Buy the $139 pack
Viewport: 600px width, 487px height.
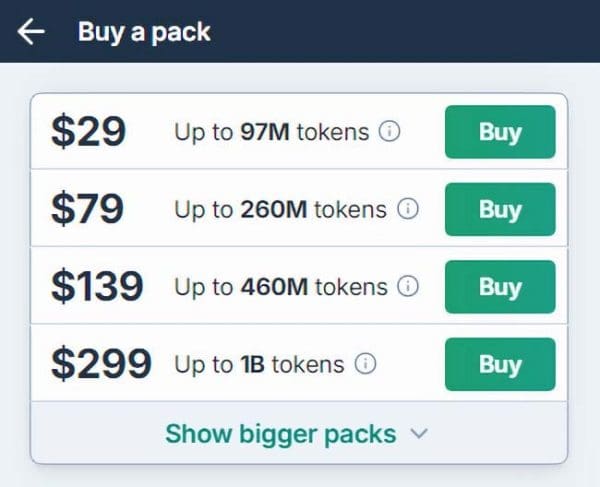click(x=500, y=287)
